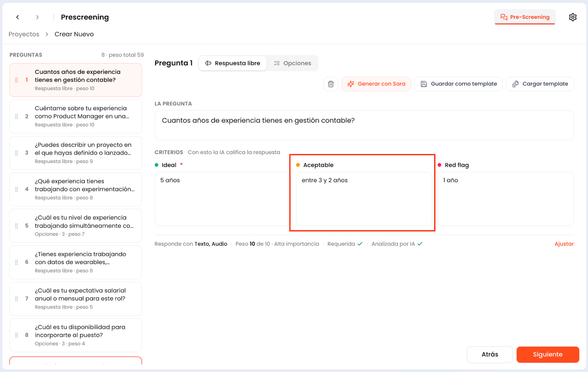Click drag handle of question 5
Viewport: 588px width, 372px height.
[x=17, y=226]
